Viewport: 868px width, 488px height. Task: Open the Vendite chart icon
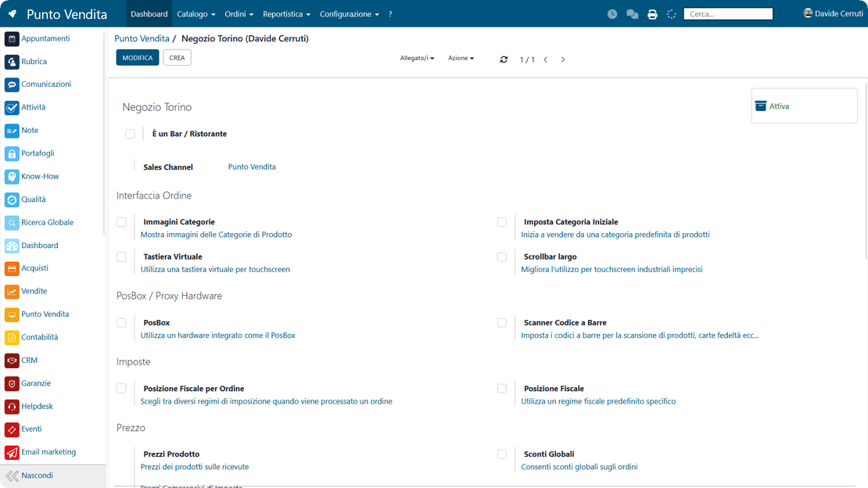[x=12, y=292]
